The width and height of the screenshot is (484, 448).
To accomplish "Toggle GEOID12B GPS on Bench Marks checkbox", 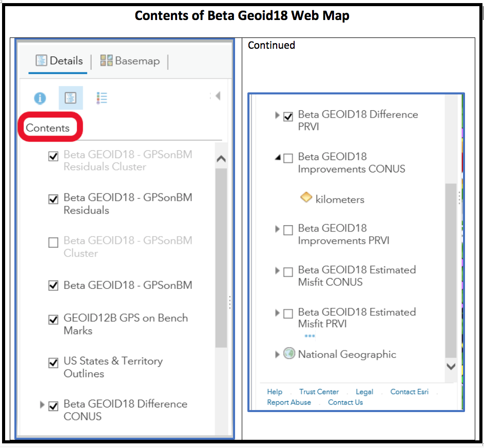I will pyautogui.click(x=53, y=320).
